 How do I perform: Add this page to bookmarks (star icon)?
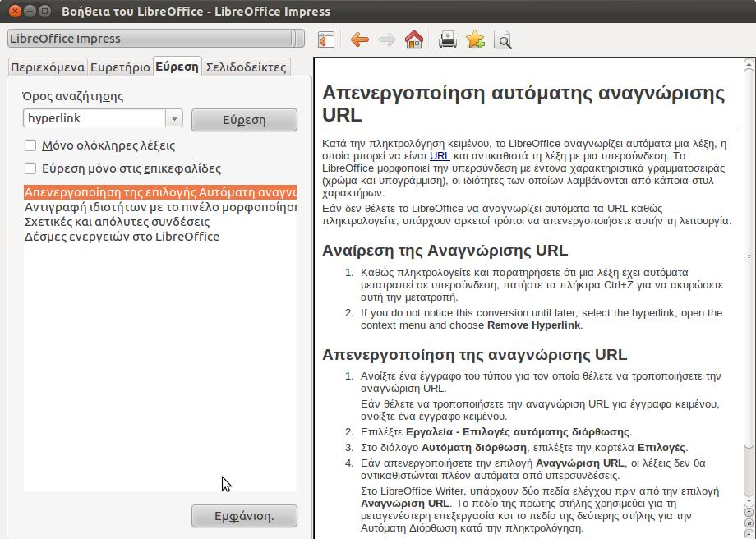tap(476, 39)
